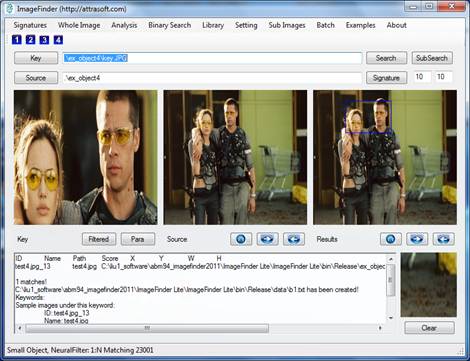Viewport: 470px width, 361px height.
Task: Open the Batch menu
Action: tap(325, 25)
